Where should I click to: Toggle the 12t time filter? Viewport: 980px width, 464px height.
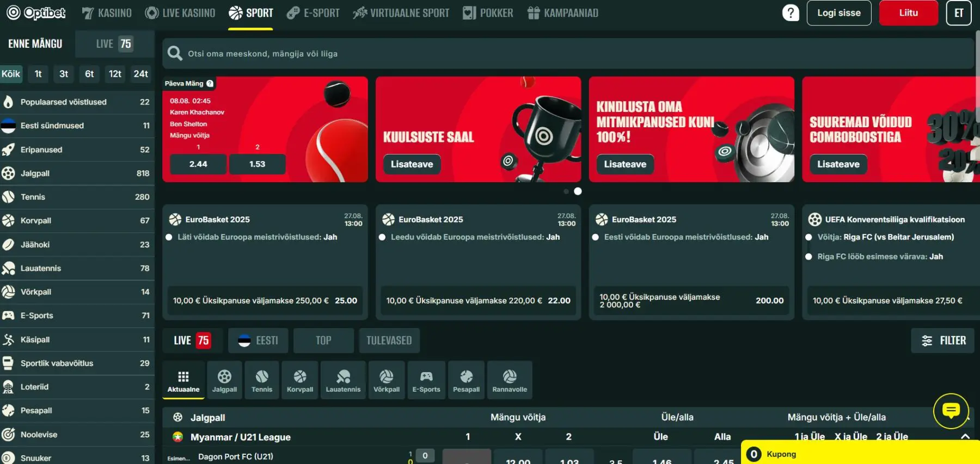coord(115,74)
